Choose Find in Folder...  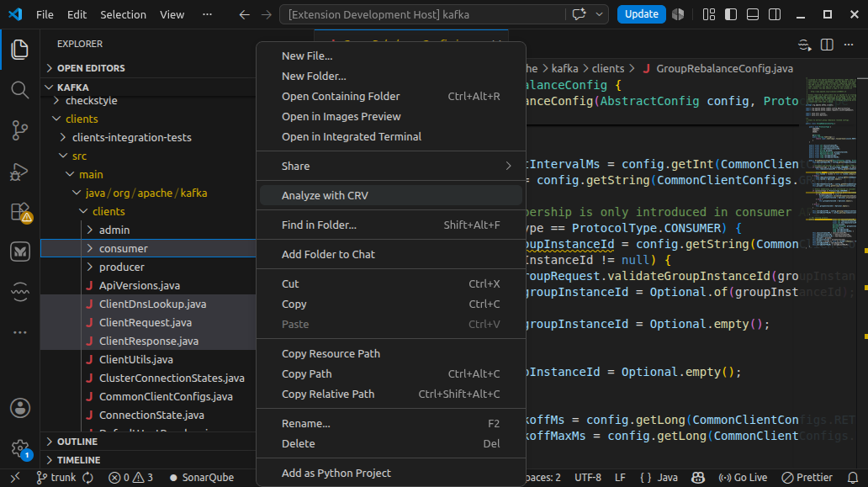click(x=391, y=225)
